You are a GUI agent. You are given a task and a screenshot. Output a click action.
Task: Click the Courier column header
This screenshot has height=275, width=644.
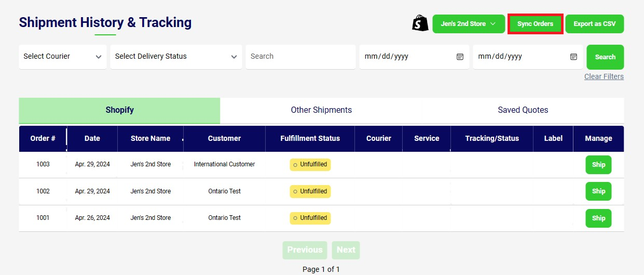click(x=379, y=138)
